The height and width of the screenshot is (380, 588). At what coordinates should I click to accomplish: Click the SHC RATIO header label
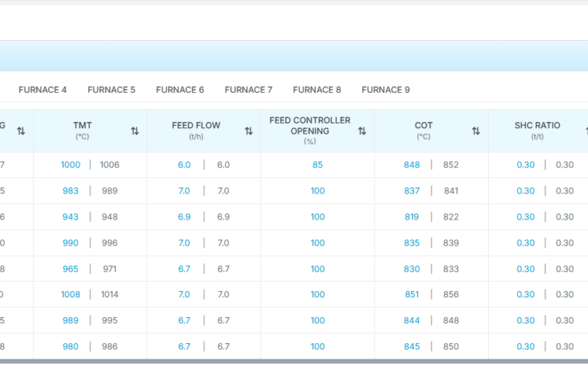[537, 125]
